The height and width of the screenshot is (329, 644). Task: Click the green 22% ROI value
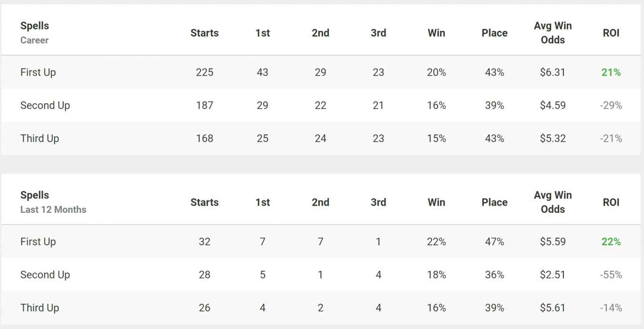coord(611,242)
